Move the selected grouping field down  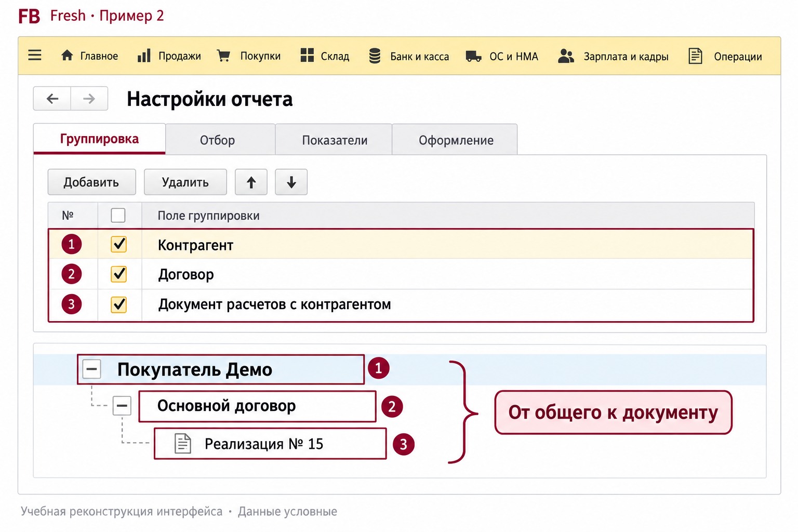pos(291,182)
